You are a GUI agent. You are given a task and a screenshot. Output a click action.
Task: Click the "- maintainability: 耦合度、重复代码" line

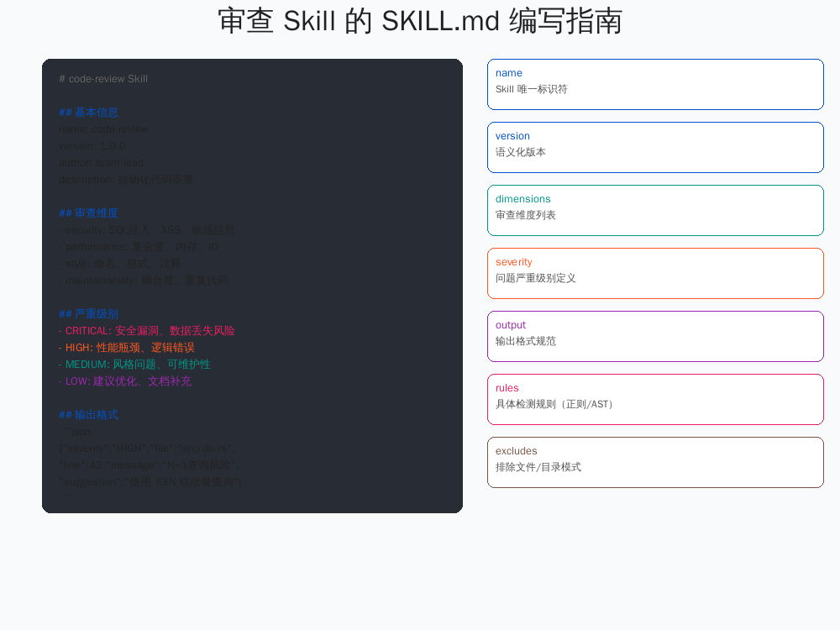coord(144,281)
